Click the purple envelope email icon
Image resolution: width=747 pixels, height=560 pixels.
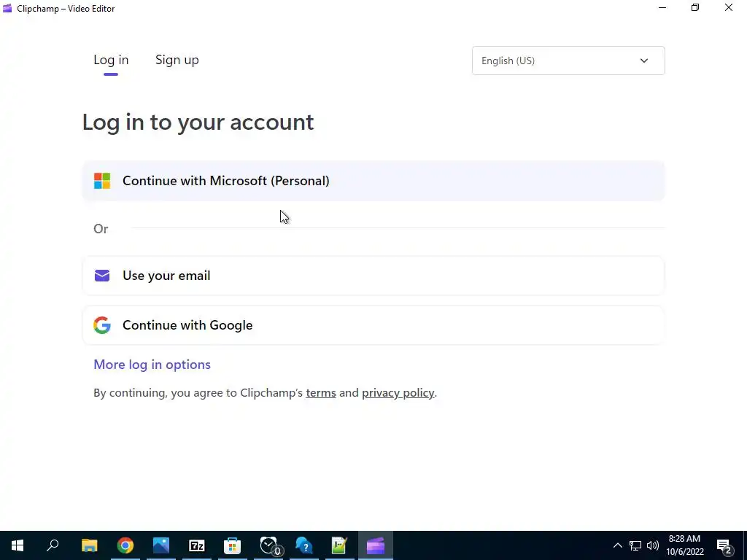click(102, 276)
